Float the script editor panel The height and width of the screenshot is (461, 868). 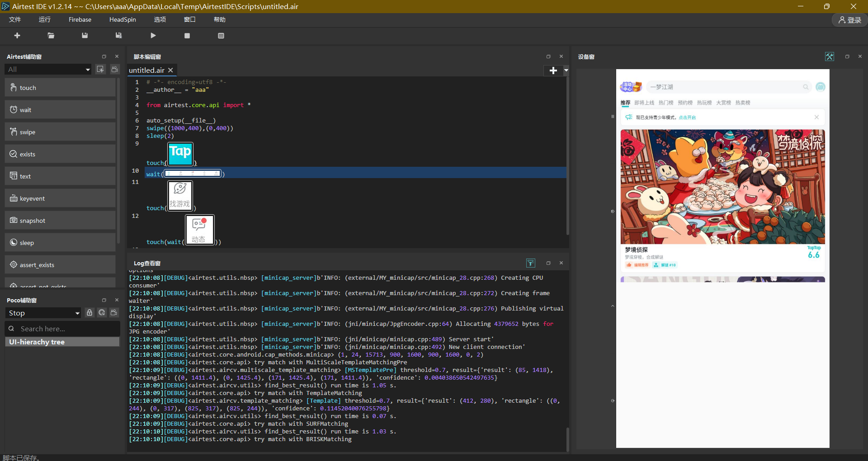click(548, 56)
